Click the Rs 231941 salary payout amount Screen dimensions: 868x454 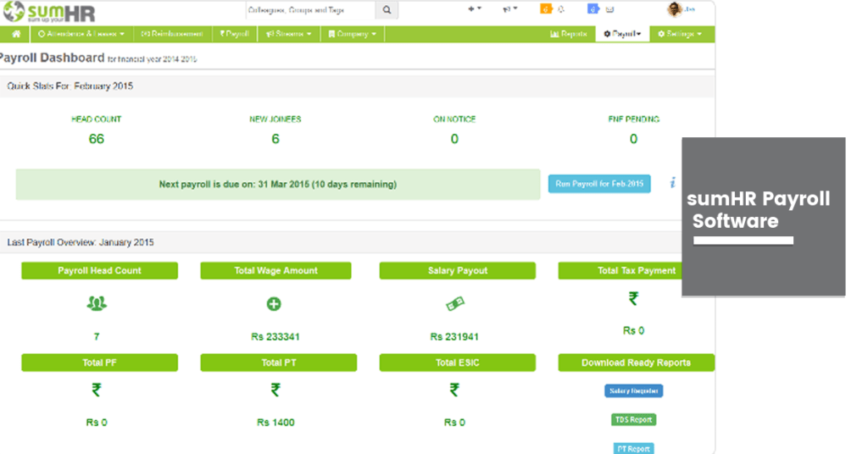(454, 337)
